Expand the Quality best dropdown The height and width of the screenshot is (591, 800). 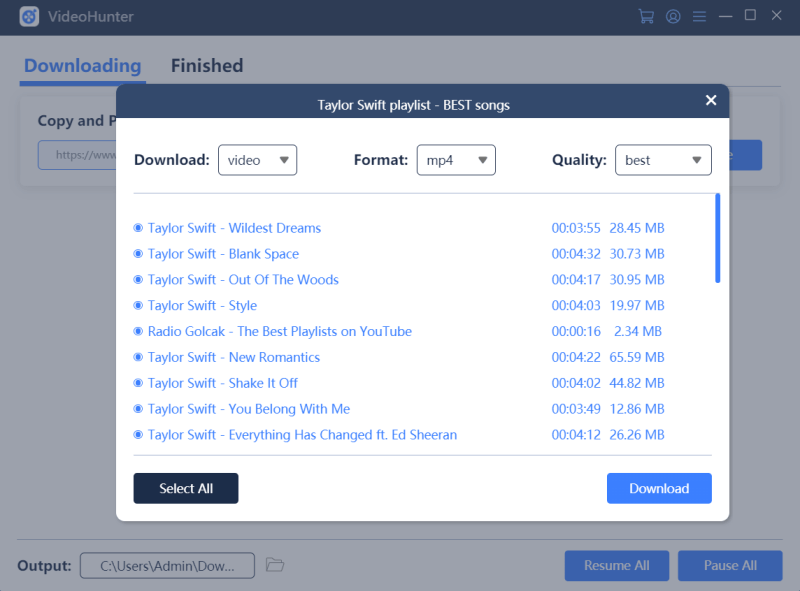pyautogui.click(x=663, y=160)
